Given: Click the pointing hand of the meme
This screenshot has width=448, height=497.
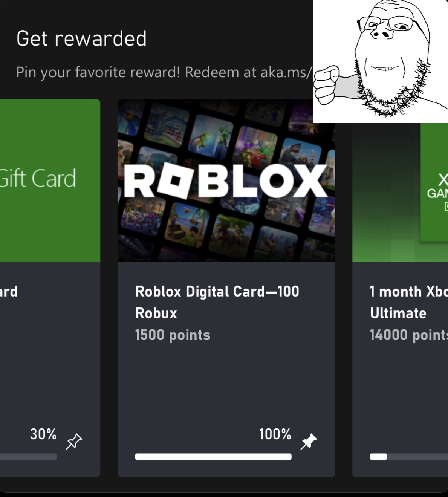Looking at the screenshot, I should click(x=327, y=85).
